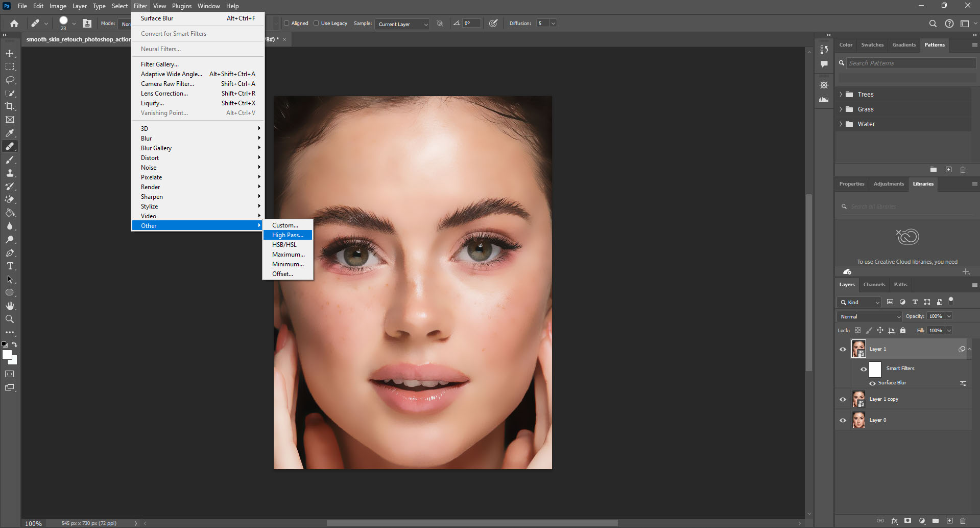Switch to the Adjustments tab

click(x=889, y=184)
